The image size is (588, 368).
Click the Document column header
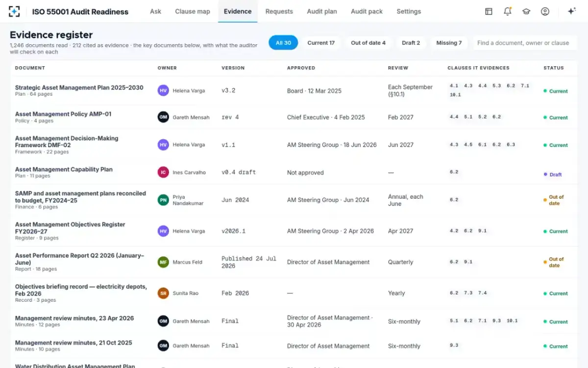pos(30,68)
